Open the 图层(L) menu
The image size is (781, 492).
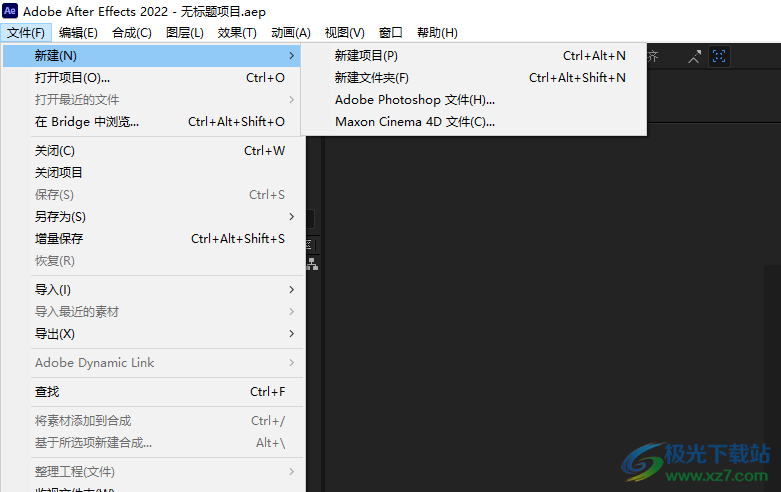185,33
